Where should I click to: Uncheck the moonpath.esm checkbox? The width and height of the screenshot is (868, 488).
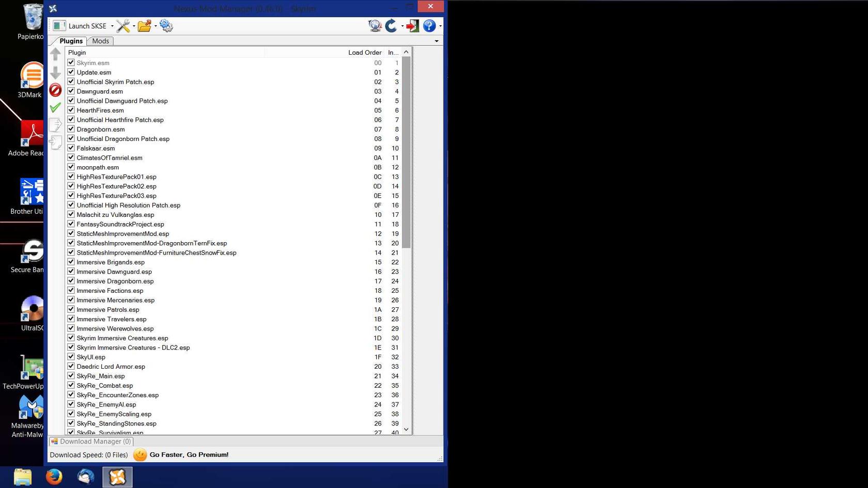point(71,167)
